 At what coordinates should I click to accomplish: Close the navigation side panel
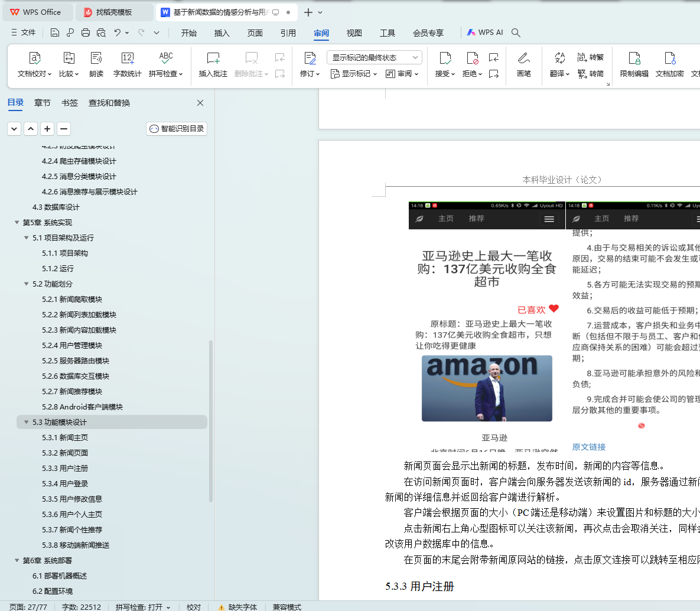[x=200, y=103]
